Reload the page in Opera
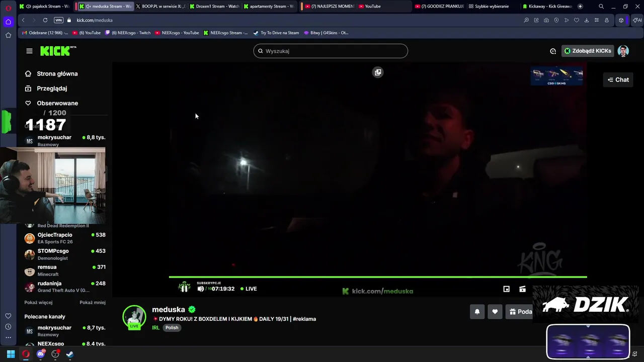The image size is (644, 362). point(45,20)
